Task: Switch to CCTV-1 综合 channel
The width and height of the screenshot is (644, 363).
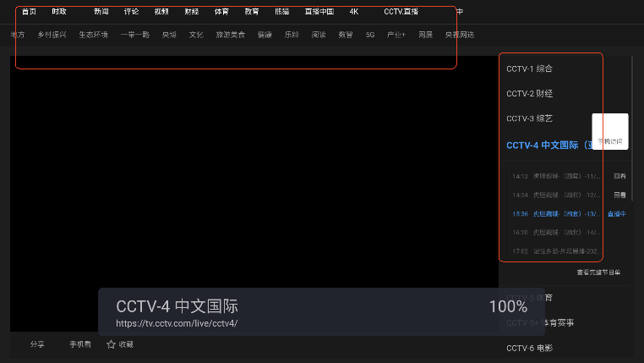Action: 529,69
